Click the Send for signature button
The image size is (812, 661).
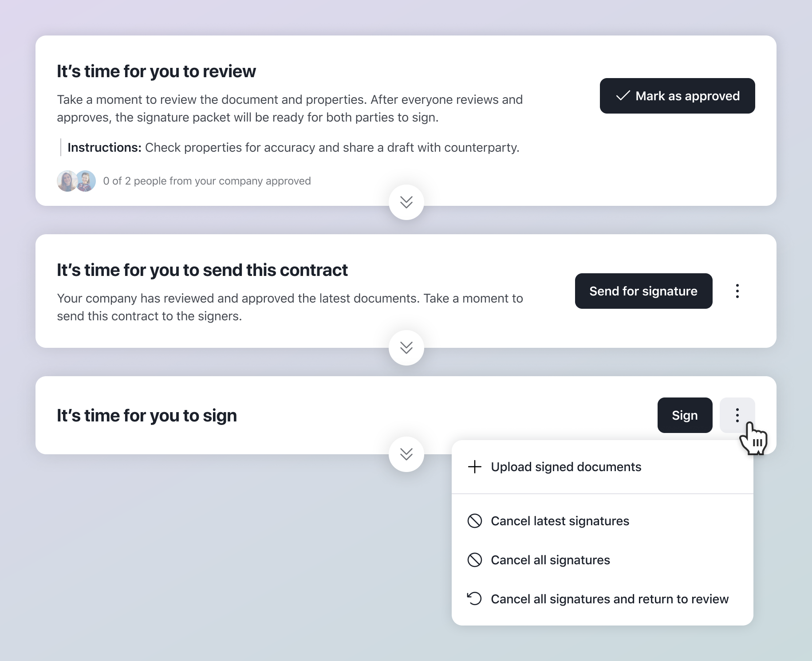coord(643,291)
